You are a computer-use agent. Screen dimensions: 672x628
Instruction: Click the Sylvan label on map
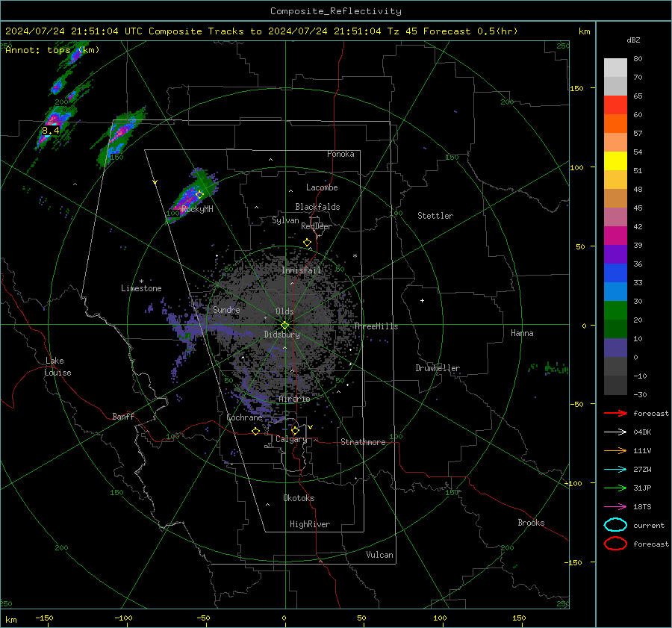click(285, 220)
